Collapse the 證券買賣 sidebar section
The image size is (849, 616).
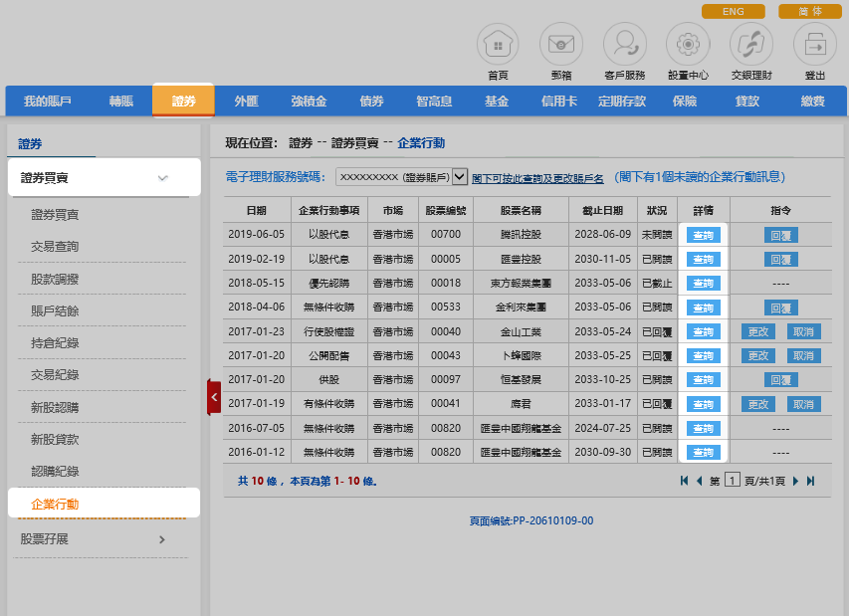pos(163,178)
